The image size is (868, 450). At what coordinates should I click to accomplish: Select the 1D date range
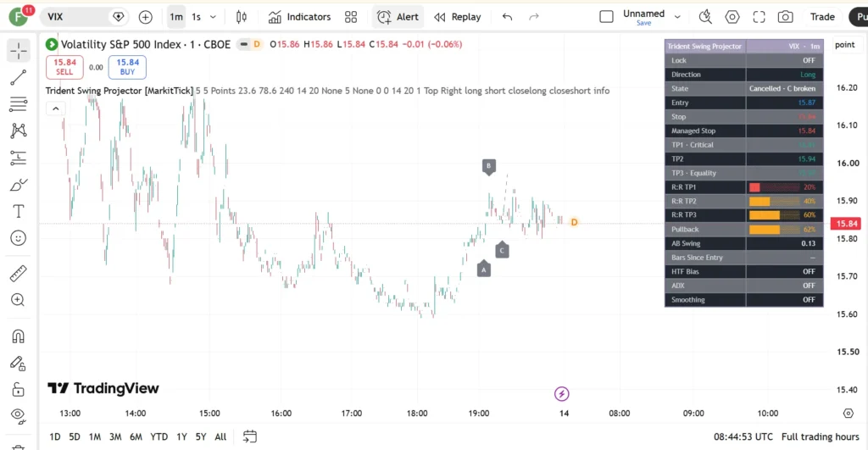click(x=55, y=436)
